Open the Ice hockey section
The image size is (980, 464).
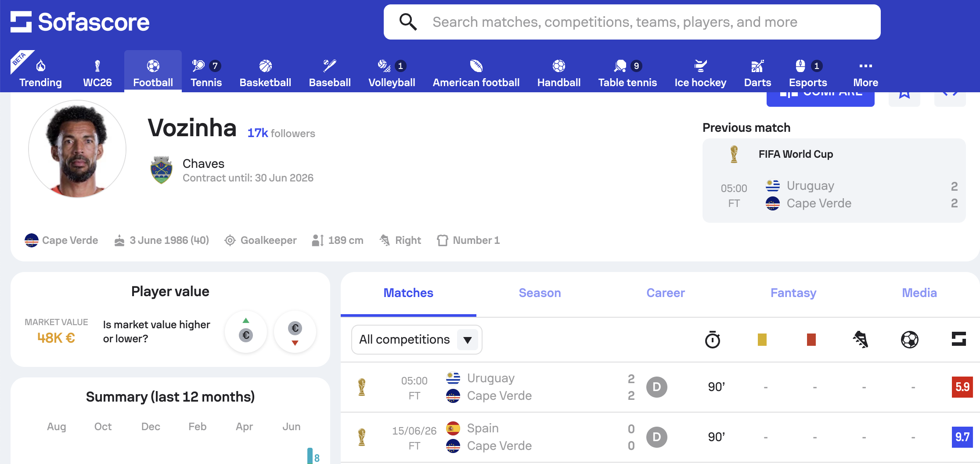[x=700, y=73]
